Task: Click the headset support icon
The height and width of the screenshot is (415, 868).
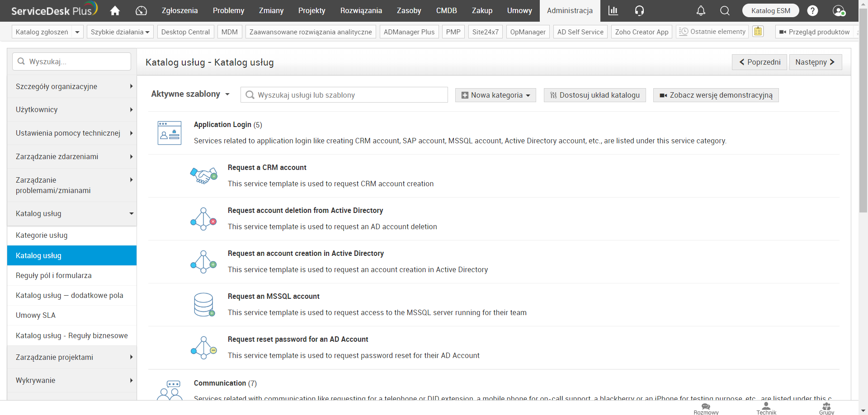Action: [639, 10]
